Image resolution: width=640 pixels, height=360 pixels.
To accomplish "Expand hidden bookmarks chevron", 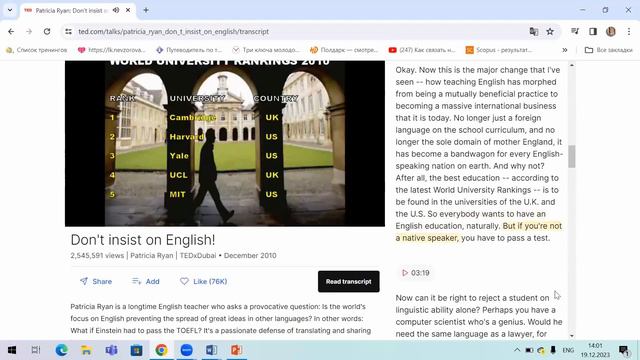I will 564,50.
